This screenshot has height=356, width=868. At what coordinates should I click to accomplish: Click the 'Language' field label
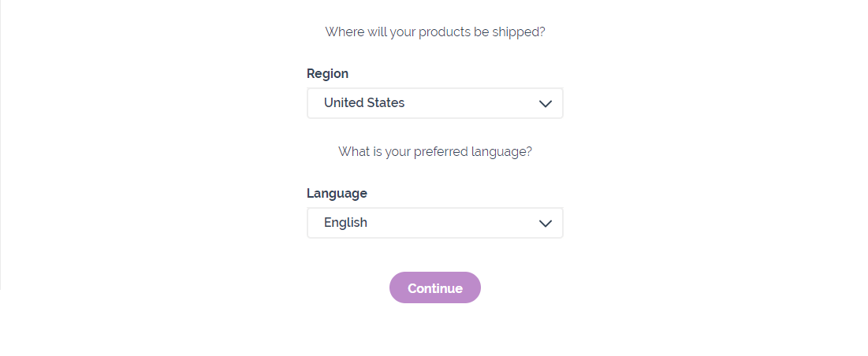click(x=337, y=194)
